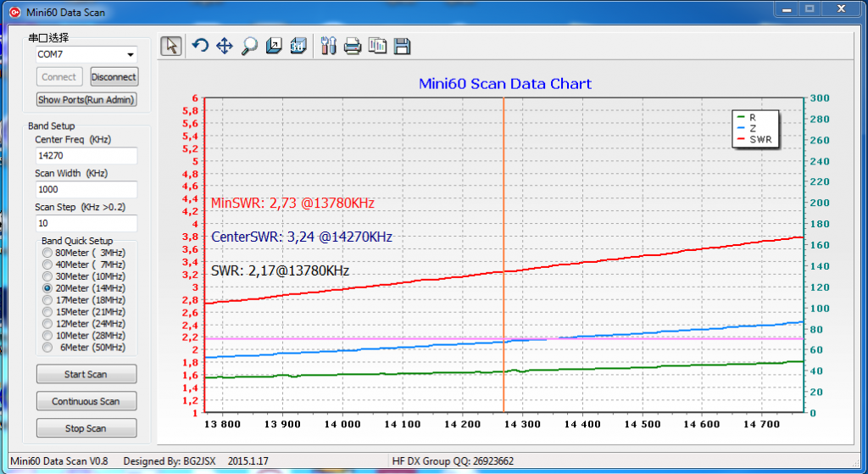Toggle the 3d view cube icon
The width and height of the screenshot is (868, 474).
[x=298, y=46]
